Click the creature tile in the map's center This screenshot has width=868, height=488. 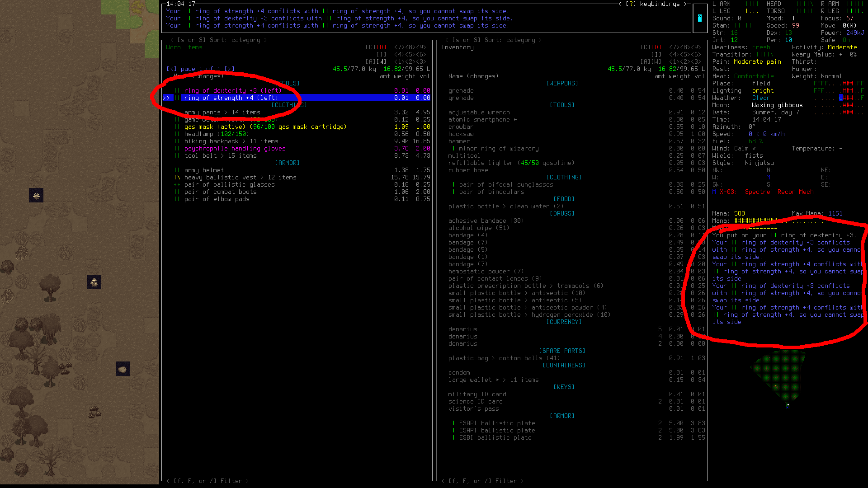[x=94, y=282]
